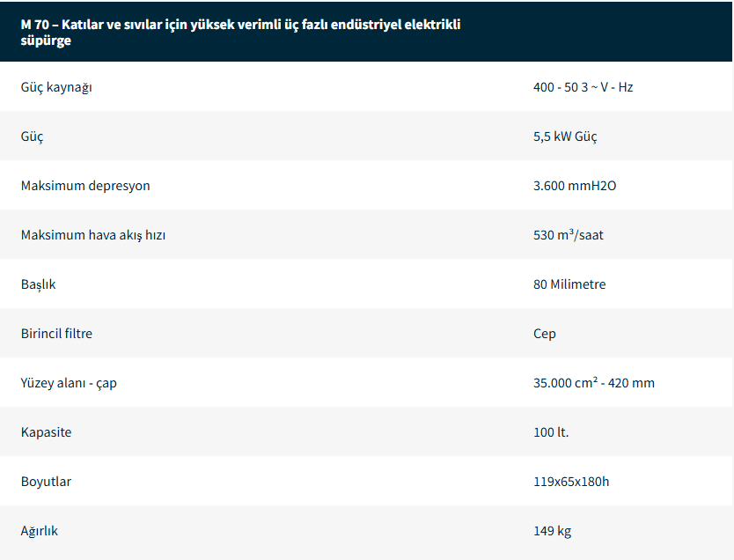734x560 pixels.
Task: Select the Cep filter value
Action: (x=545, y=334)
